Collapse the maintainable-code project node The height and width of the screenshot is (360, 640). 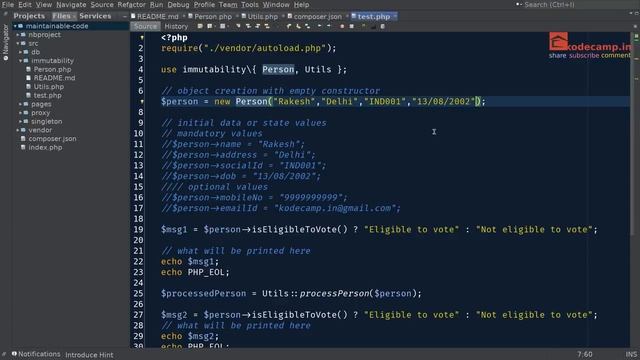coord(16,26)
